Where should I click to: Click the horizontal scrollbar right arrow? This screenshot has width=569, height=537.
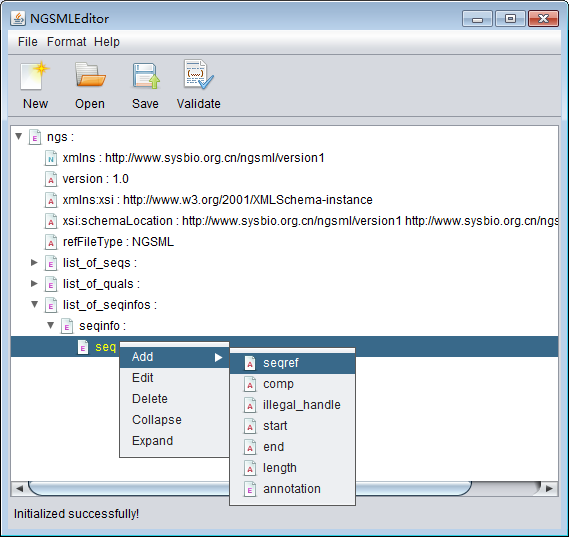click(550, 489)
